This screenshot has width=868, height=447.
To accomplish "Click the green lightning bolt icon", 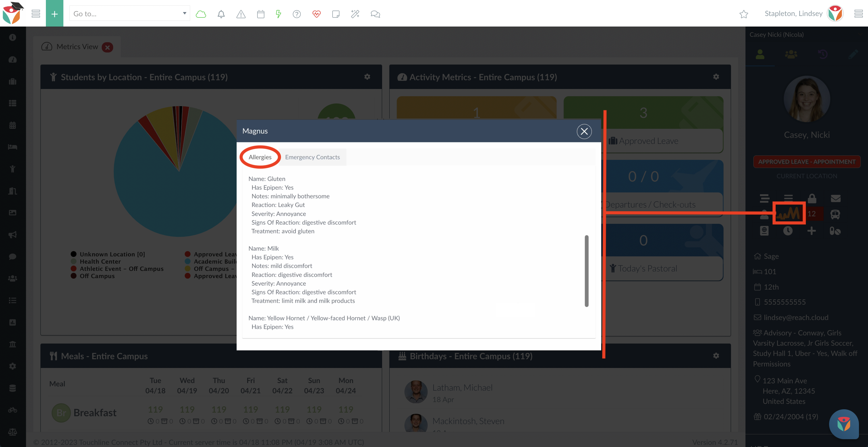I will [x=278, y=14].
